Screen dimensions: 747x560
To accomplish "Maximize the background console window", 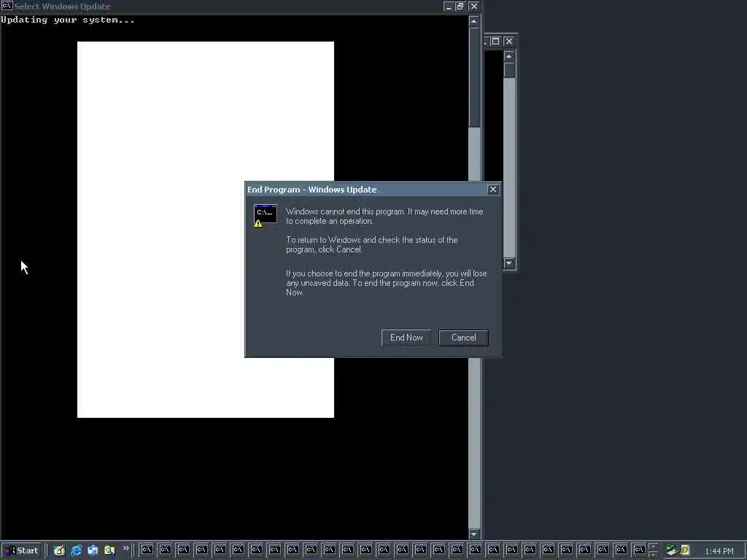I will coord(495,42).
